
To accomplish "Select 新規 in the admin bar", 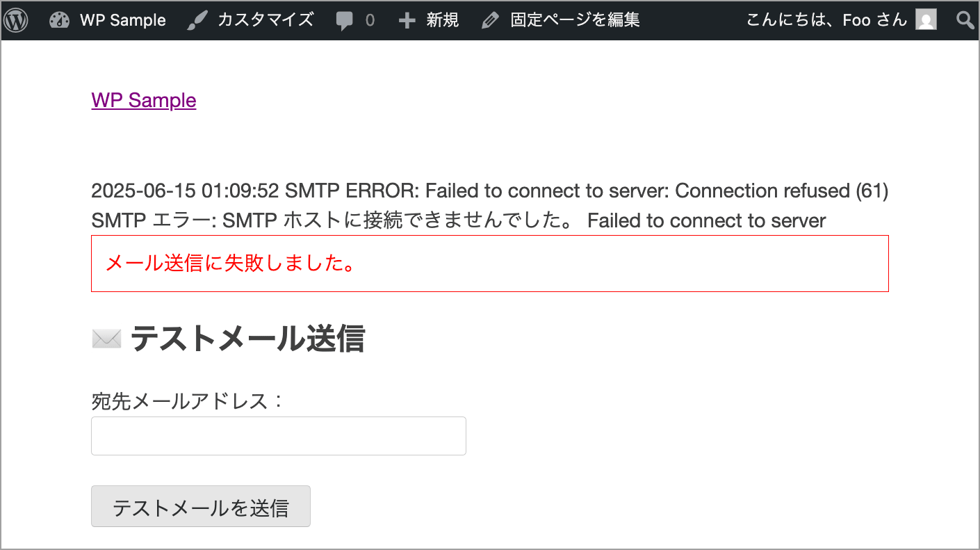I will click(x=442, y=20).
